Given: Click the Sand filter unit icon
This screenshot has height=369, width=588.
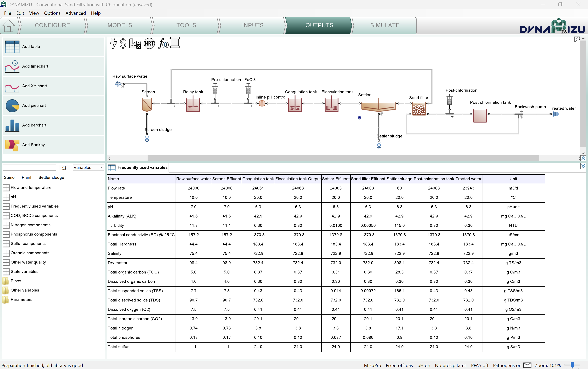Looking at the screenshot, I should coord(419,109).
